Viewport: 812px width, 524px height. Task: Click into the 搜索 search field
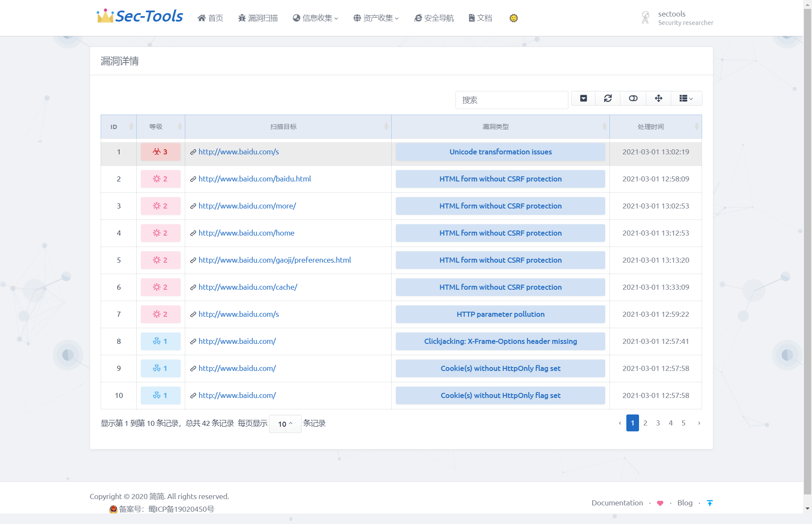[x=511, y=100]
